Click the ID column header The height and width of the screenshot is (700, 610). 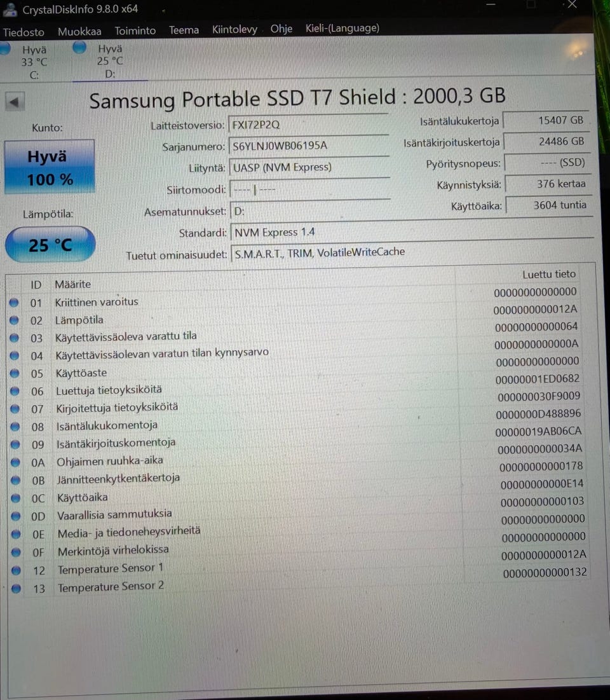(36, 285)
